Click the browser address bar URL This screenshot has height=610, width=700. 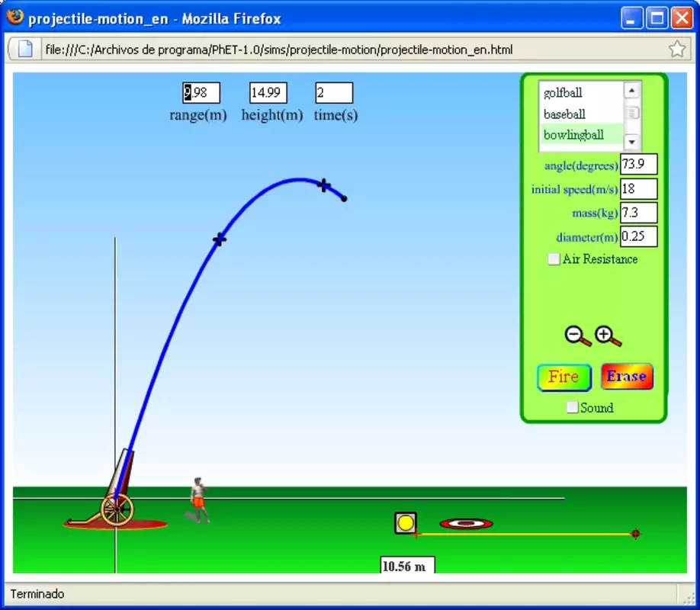[x=279, y=50]
